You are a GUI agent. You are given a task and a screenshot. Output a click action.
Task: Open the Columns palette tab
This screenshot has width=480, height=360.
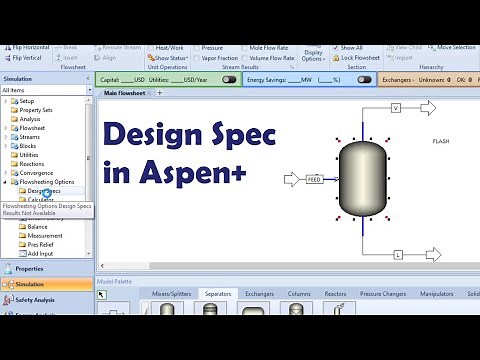[x=299, y=294]
